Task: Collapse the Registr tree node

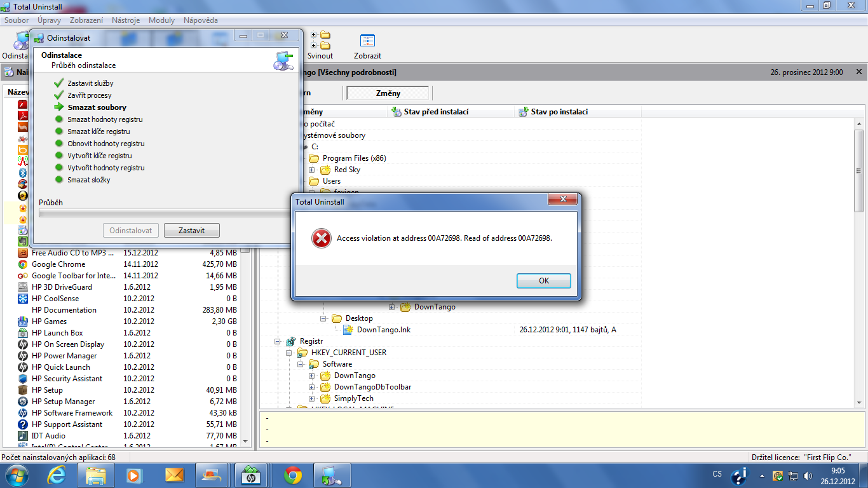Action: (x=278, y=341)
